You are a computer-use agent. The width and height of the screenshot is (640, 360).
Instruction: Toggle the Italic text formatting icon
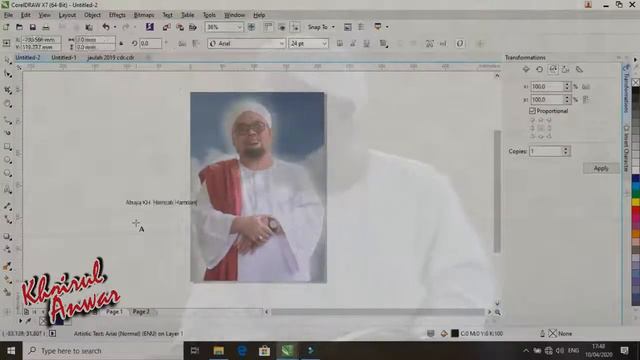(x=353, y=43)
